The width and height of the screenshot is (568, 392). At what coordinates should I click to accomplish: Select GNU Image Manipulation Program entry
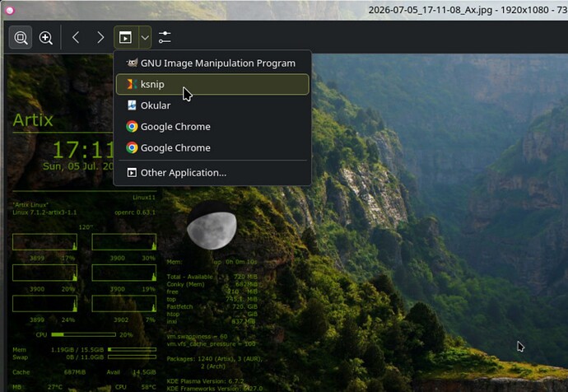coord(212,63)
